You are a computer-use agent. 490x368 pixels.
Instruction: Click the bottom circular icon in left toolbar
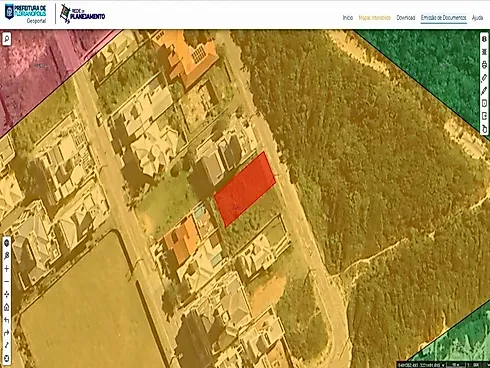tap(7, 359)
